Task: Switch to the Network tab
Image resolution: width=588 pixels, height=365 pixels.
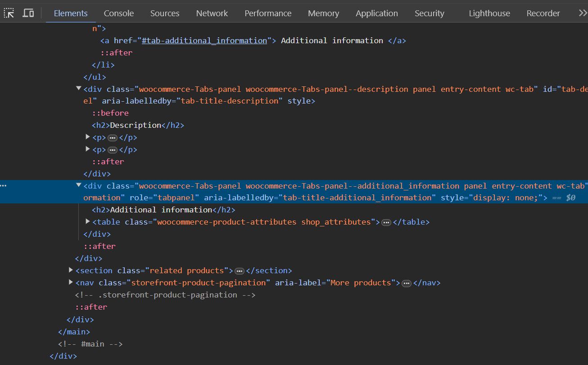Action: pos(212,14)
